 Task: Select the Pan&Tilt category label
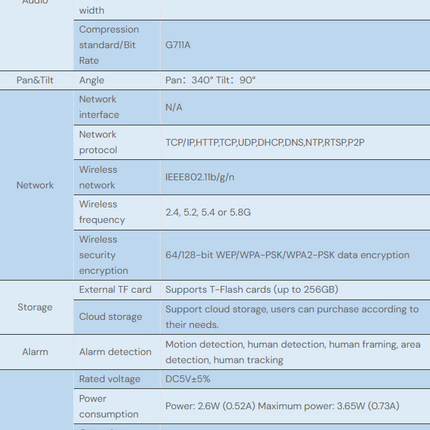[35, 80]
